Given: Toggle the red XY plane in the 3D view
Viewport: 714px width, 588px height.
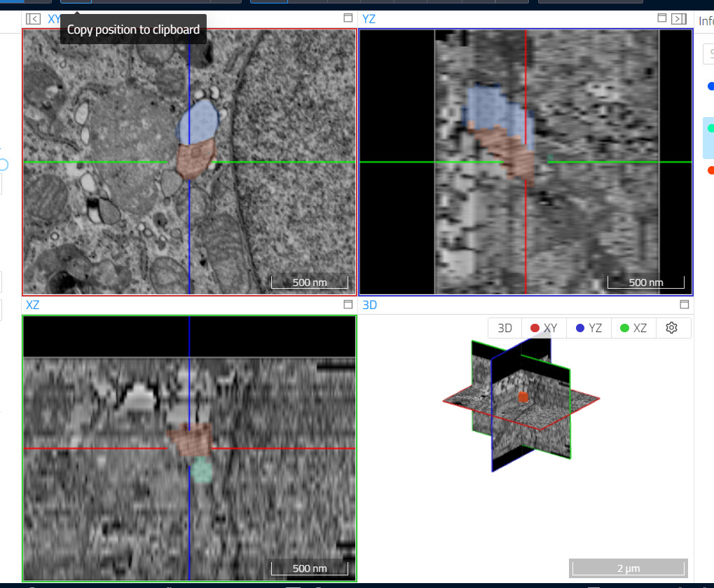Looking at the screenshot, I should pos(543,327).
